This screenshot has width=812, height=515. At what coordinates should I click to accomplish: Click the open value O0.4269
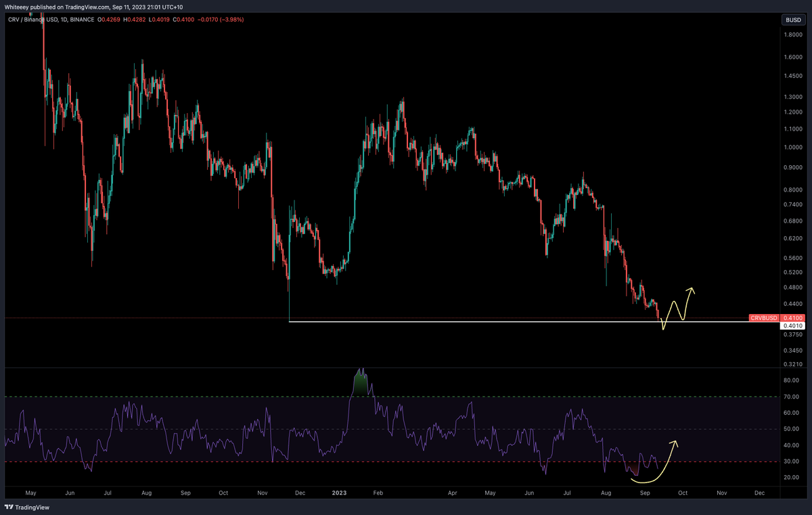[110, 20]
